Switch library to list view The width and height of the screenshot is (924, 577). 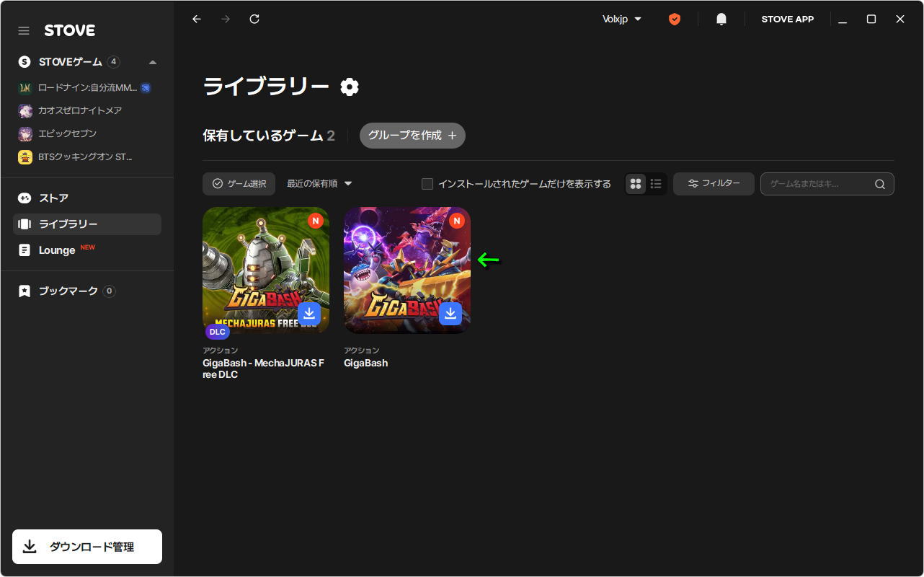click(x=656, y=183)
